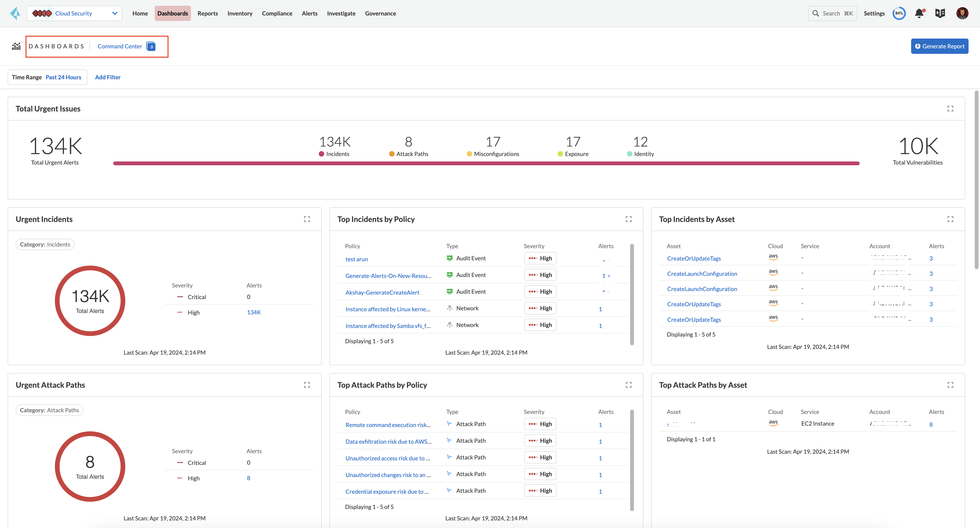
Task: Click the user profile avatar
Action: pyautogui.click(x=962, y=13)
